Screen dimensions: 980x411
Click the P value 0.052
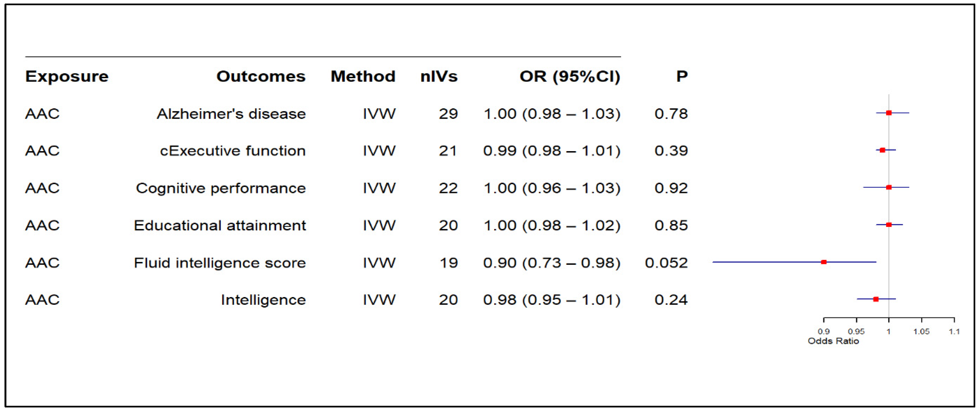(666, 263)
